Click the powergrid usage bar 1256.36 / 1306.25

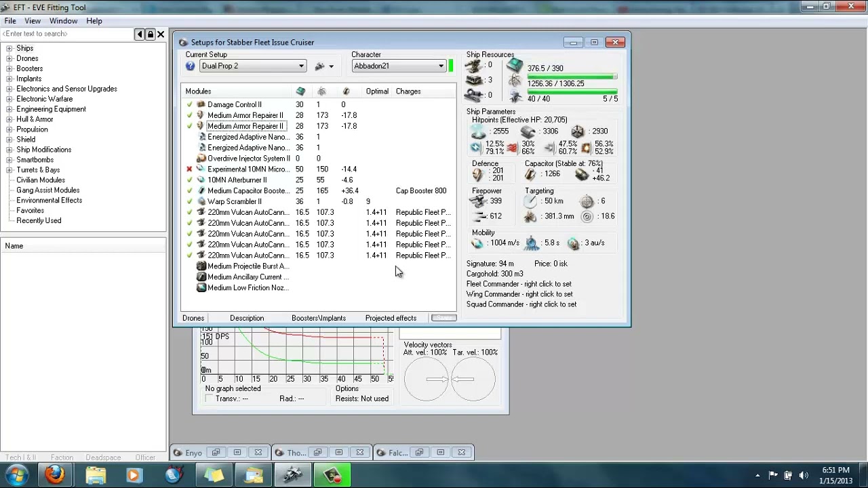(572, 91)
